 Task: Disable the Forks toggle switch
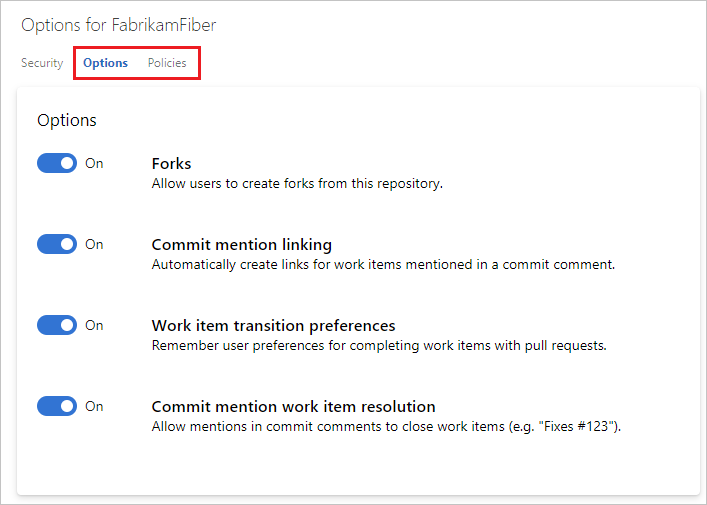click(x=57, y=163)
